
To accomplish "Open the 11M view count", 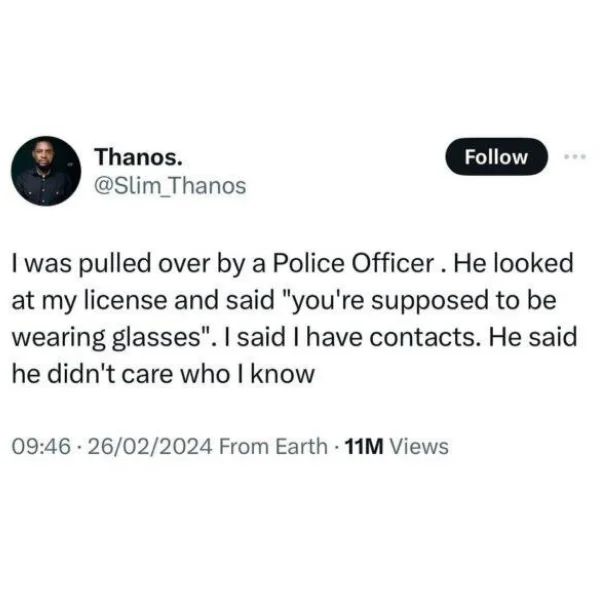I will point(364,447).
